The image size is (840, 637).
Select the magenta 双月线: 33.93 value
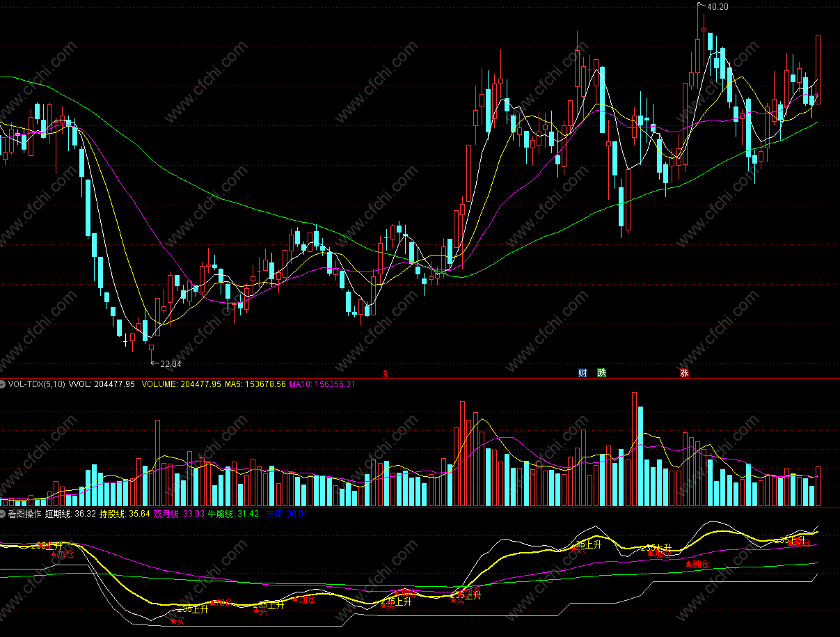click(x=179, y=514)
